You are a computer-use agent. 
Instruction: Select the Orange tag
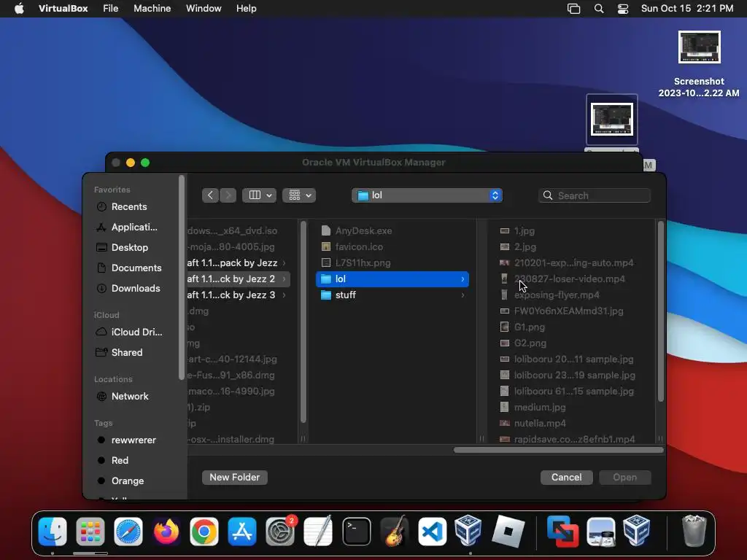click(x=127, y=481)
